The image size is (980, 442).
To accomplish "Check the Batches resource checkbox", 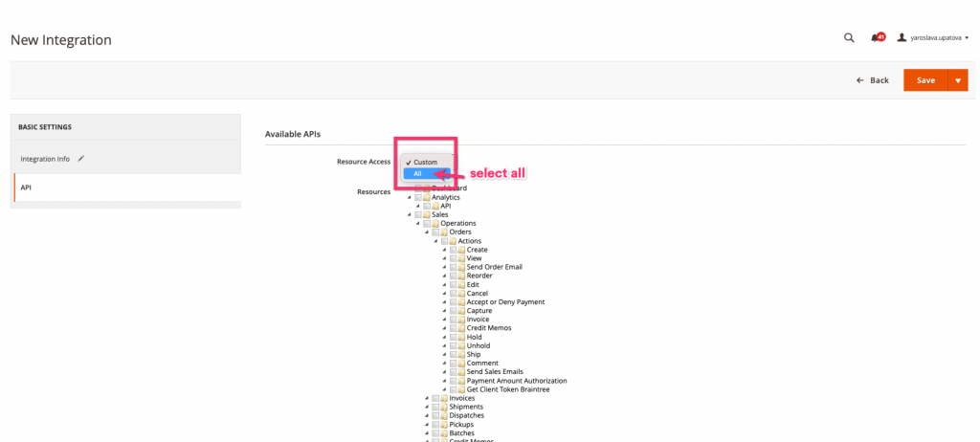I will pyautogui.click(x=435, y=433).
